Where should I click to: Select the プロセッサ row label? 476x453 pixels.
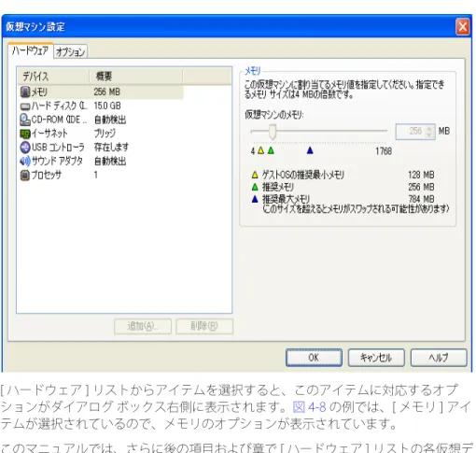(x=47, y=175)
